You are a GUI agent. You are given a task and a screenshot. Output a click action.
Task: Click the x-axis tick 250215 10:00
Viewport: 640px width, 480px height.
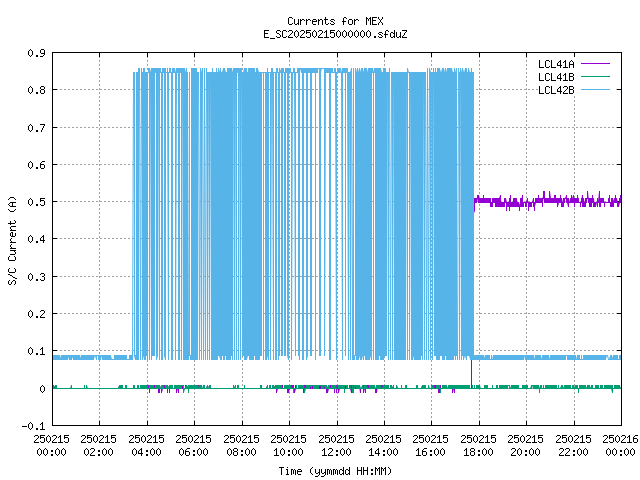click(289, 446)
